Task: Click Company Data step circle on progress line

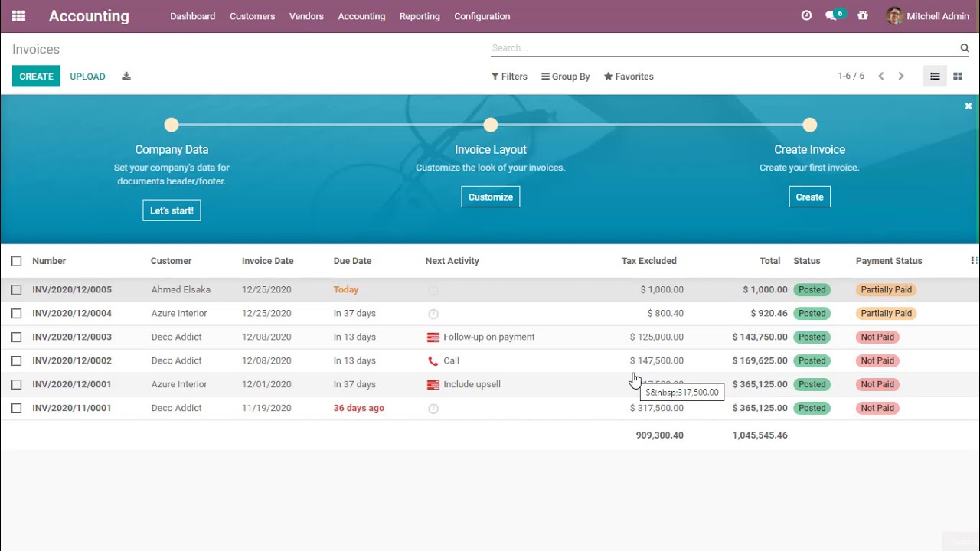Action: pyautogui.click(x=171, y=125)
